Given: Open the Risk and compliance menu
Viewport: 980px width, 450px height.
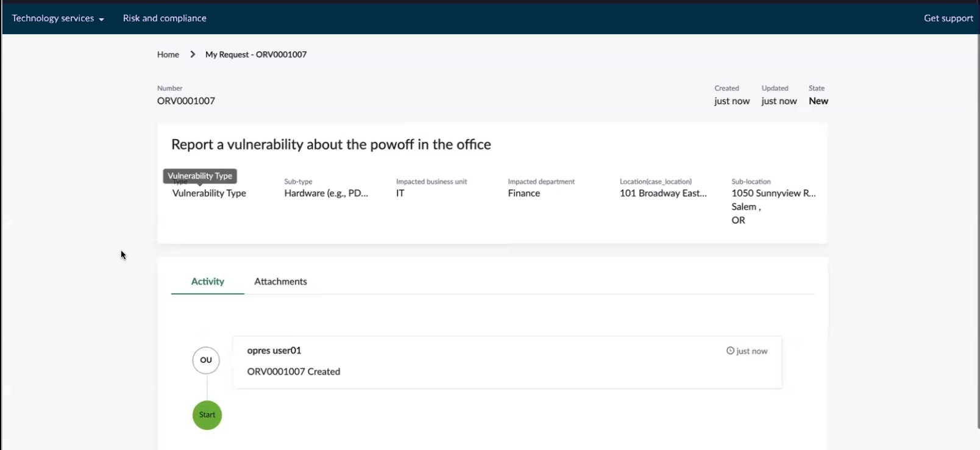Looking at the screenshot, I should (165, 18).
